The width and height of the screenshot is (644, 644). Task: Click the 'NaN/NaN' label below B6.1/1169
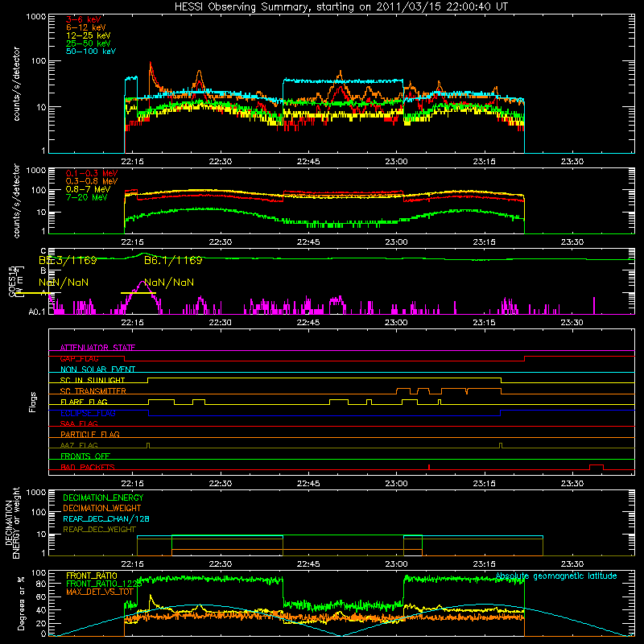click(169, 283)
